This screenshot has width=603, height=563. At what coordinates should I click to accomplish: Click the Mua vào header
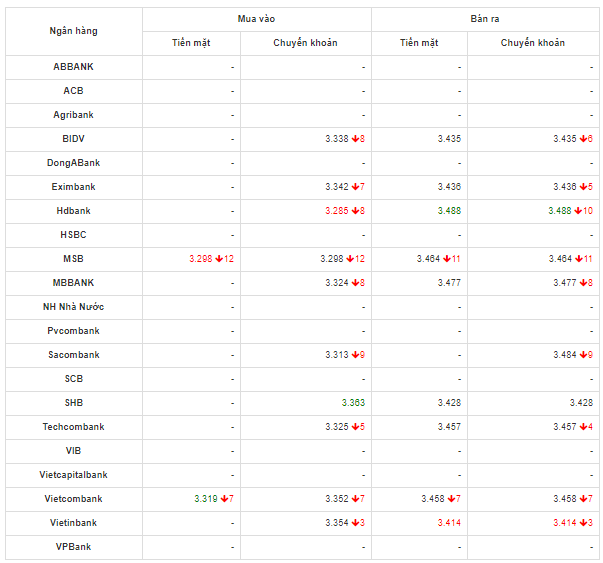point(256,19)
